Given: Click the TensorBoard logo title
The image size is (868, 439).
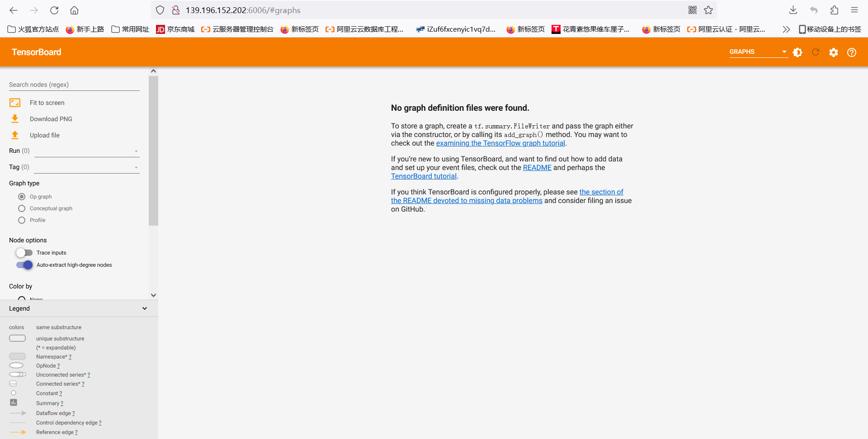Looking at the screenshot, I should point(36,52).
